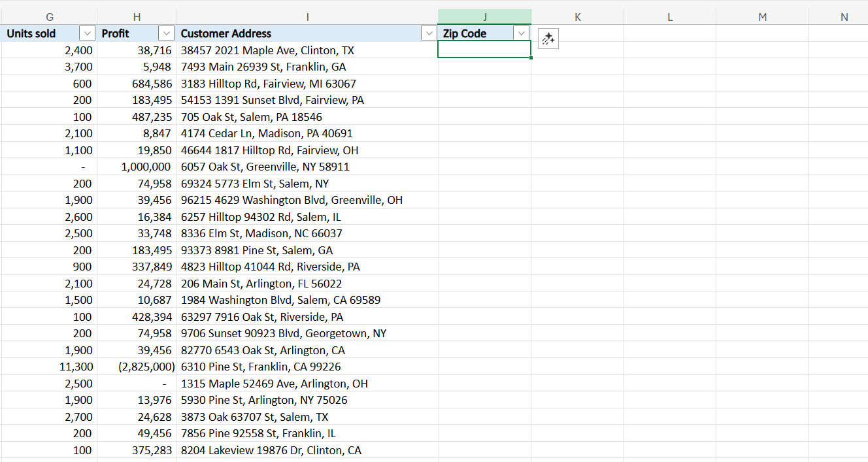Click the Zip Code header cell
The width and height of the screenshot is (868, 462).
tap(485, 33)
